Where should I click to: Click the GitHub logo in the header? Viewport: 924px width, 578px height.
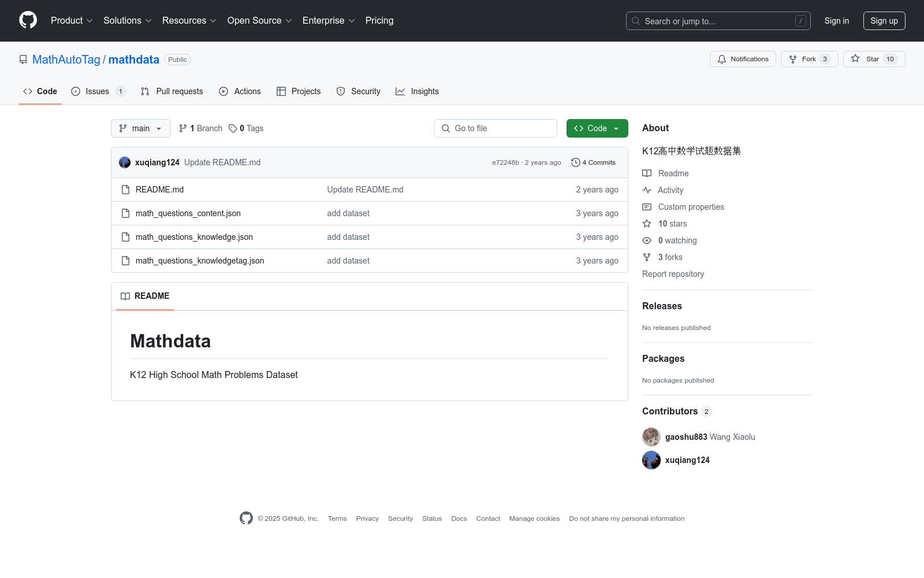coord(28,20)
